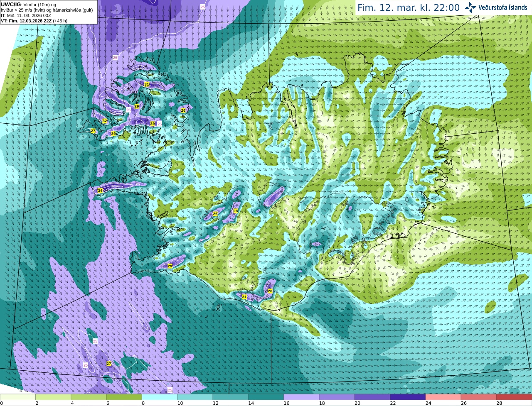
Task: Click the yellow gust label 32
Action: click(x=105, y=121)
